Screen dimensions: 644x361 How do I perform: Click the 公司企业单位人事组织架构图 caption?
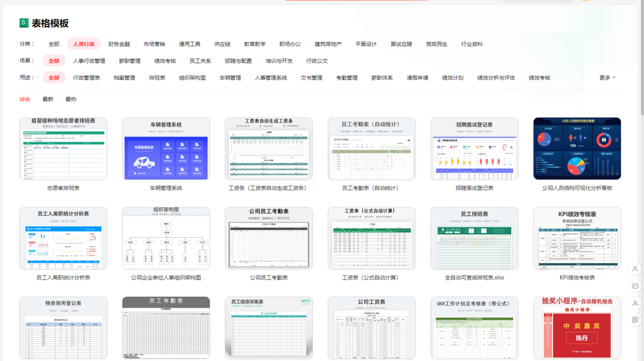pyautogui.click(x=166, y=278)
